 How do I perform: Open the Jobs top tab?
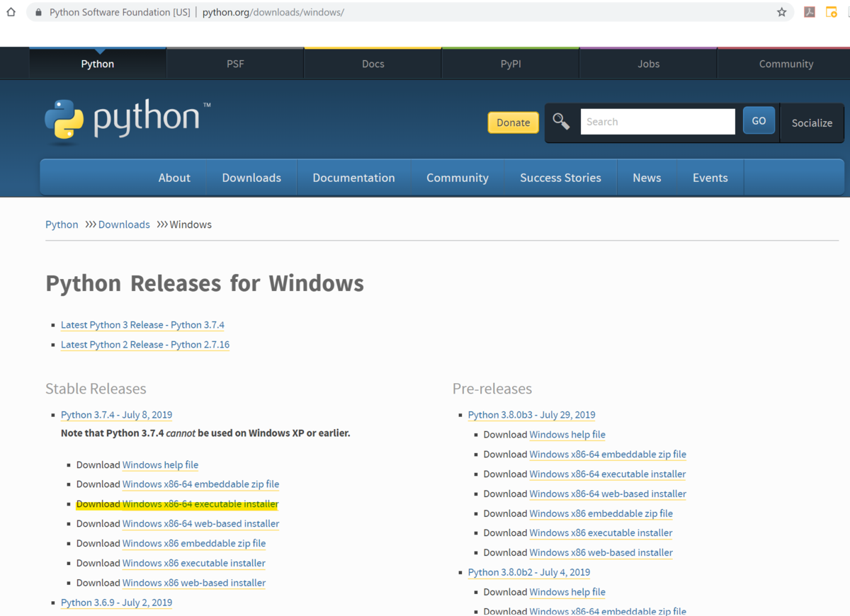click(x=648, y=64)
